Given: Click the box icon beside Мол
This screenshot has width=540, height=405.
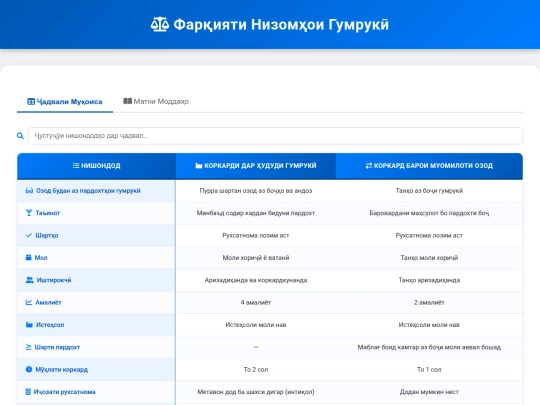Looking at the screenshot, I should (x=29, y=258).
